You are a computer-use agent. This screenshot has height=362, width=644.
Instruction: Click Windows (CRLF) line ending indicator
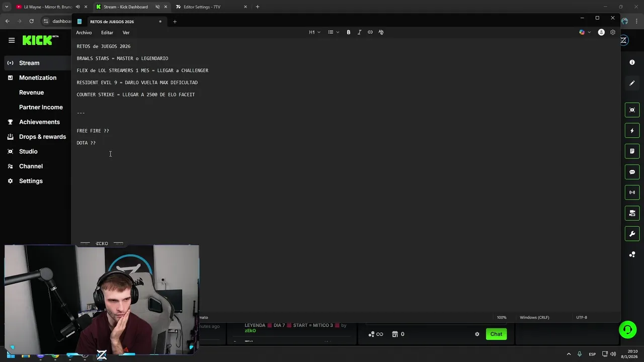(x=534, y=318)
